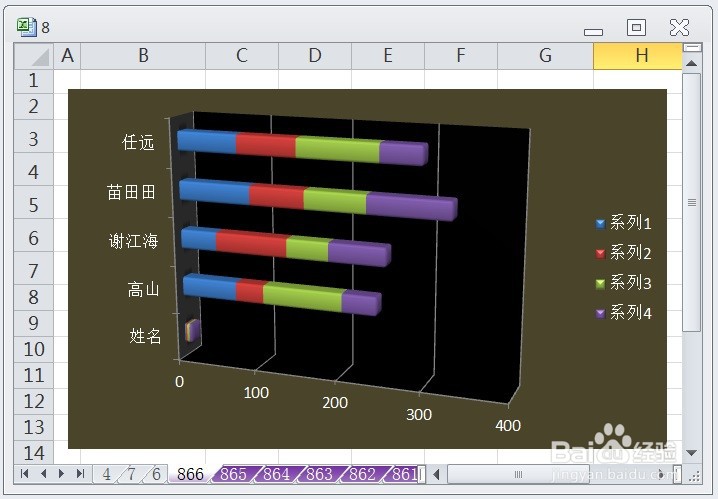Image resolution: width=718 pixels, height=499 pixels.
Task: Select purple segment of 苗田田 bar
Action: tap(411, 206)
